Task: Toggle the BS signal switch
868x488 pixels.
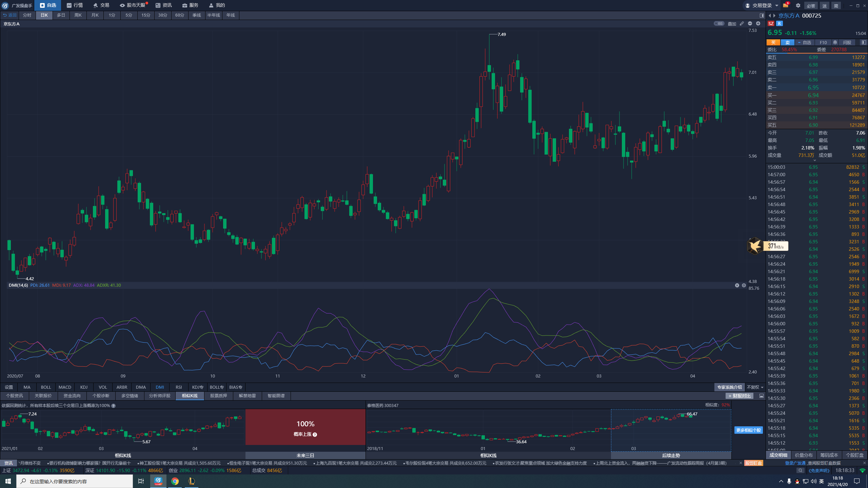Action: (719, 24)
